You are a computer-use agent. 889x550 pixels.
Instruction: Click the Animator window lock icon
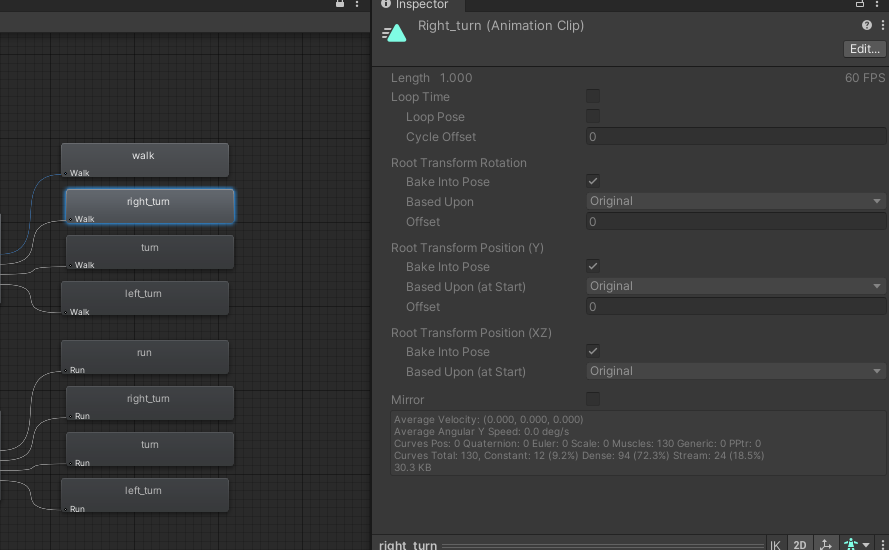(x=341, y=4)
